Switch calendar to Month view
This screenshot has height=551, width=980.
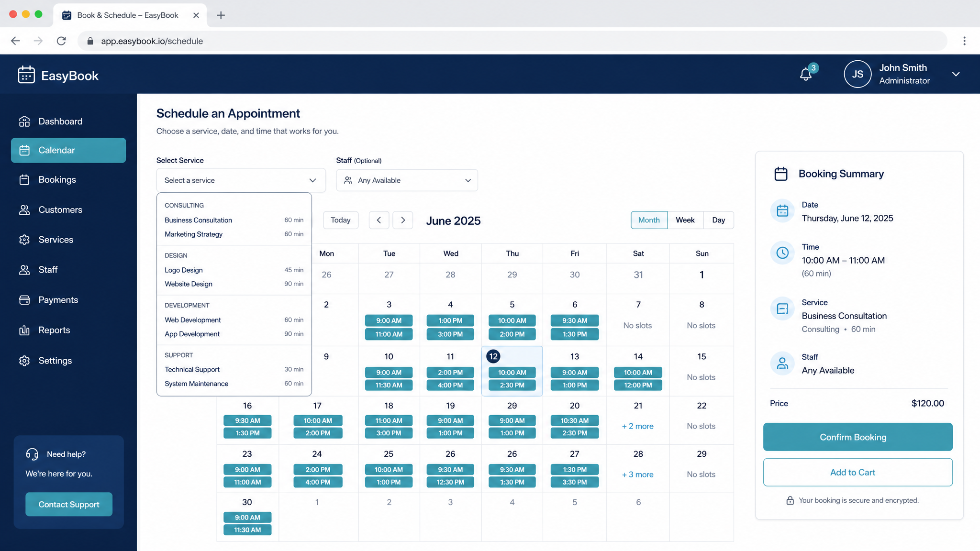[x=649, y=220]
